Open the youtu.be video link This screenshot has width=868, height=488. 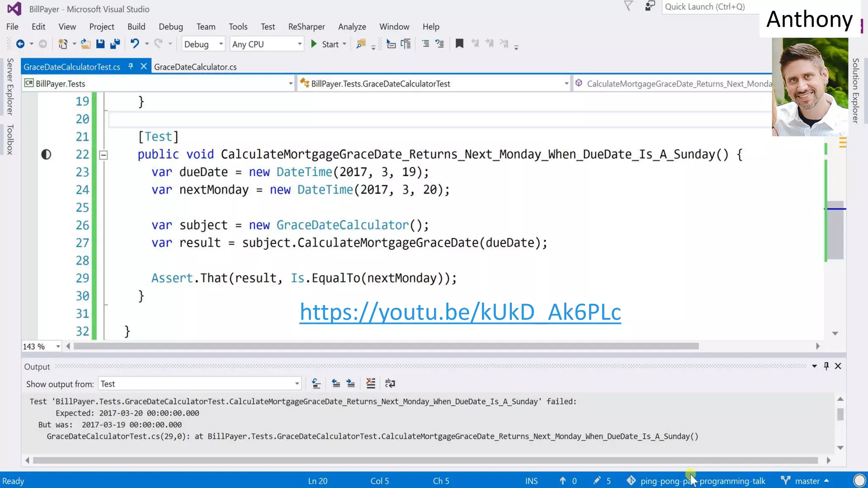coord(460,312)
